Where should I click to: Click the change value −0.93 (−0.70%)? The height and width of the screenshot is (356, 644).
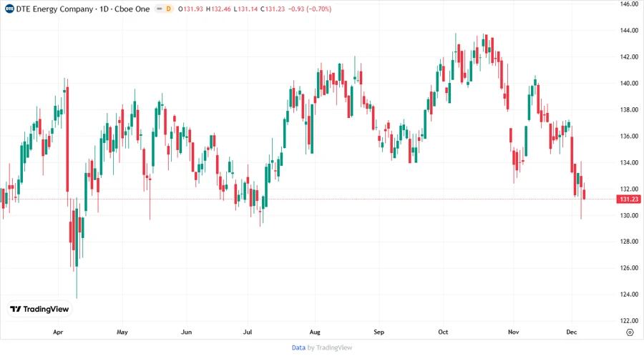tap(310, 9)
